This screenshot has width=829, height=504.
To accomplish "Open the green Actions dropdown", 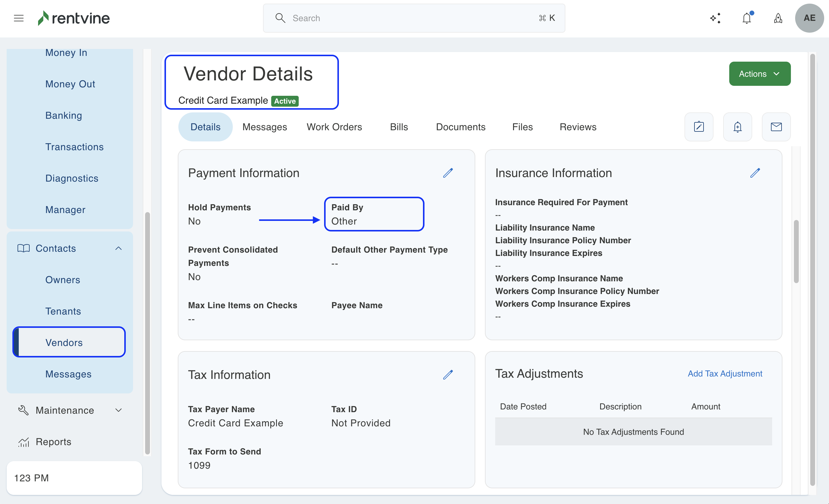I will [x=760, y=74].
